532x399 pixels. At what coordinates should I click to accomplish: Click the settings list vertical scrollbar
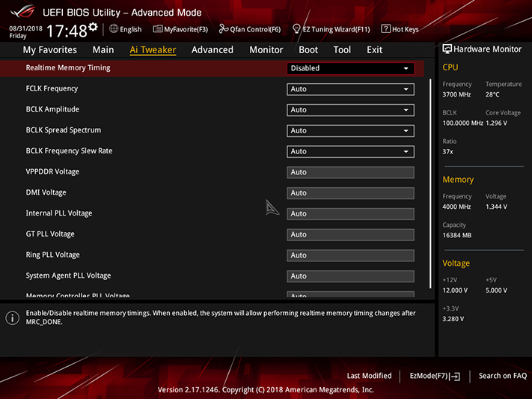point(430,183)
